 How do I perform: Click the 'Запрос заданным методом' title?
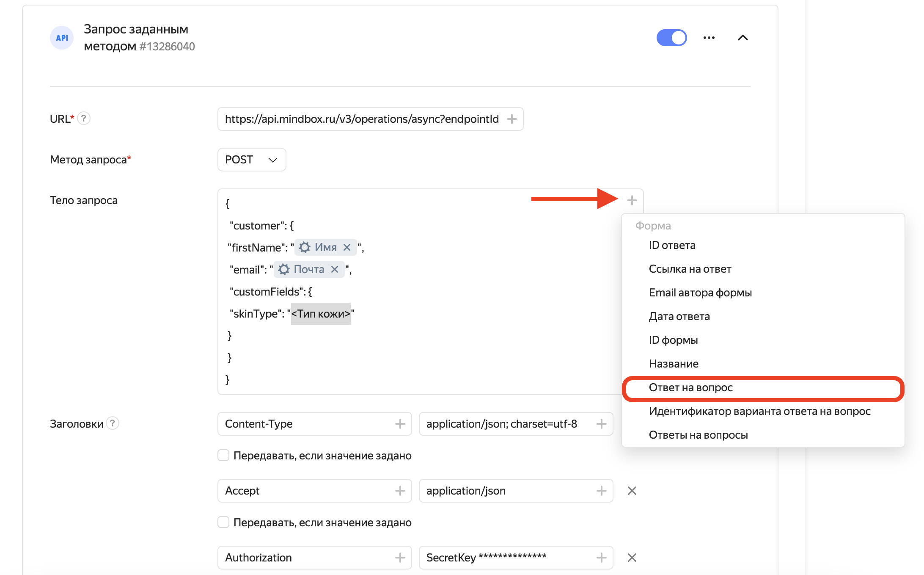tap(136, 37)
